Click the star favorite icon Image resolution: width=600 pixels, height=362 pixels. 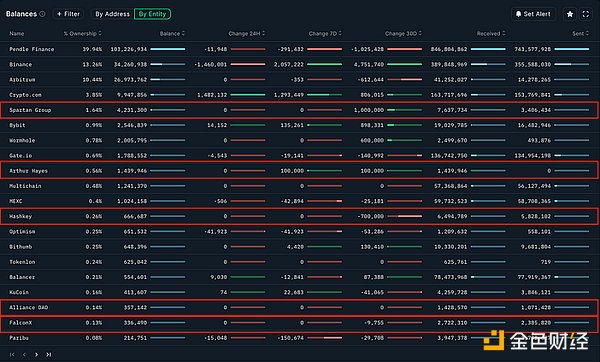point(570,14)
